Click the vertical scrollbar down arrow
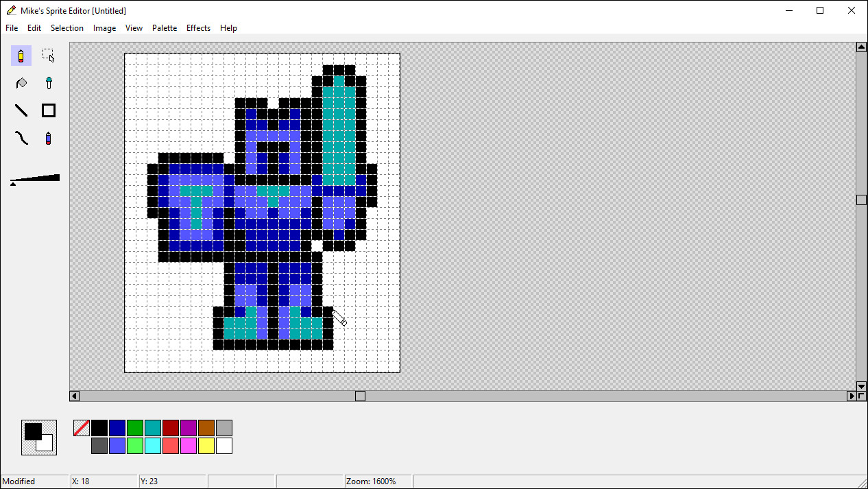 862,386
